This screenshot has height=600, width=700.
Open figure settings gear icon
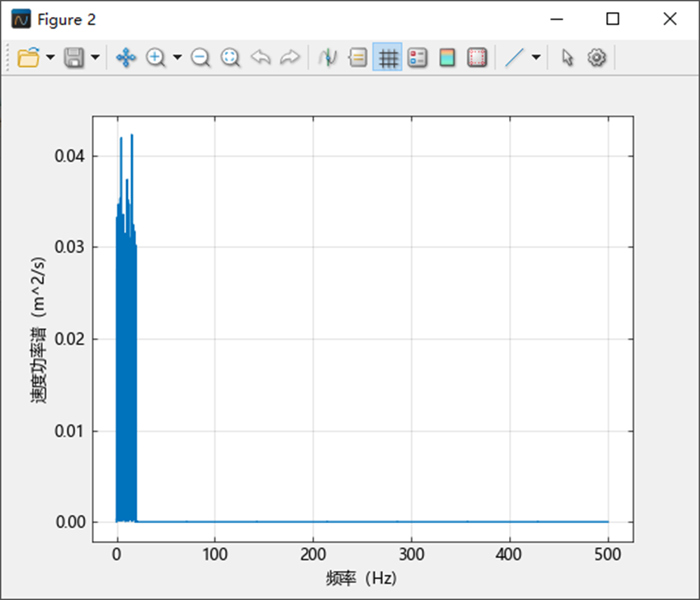tap(597, 57)
